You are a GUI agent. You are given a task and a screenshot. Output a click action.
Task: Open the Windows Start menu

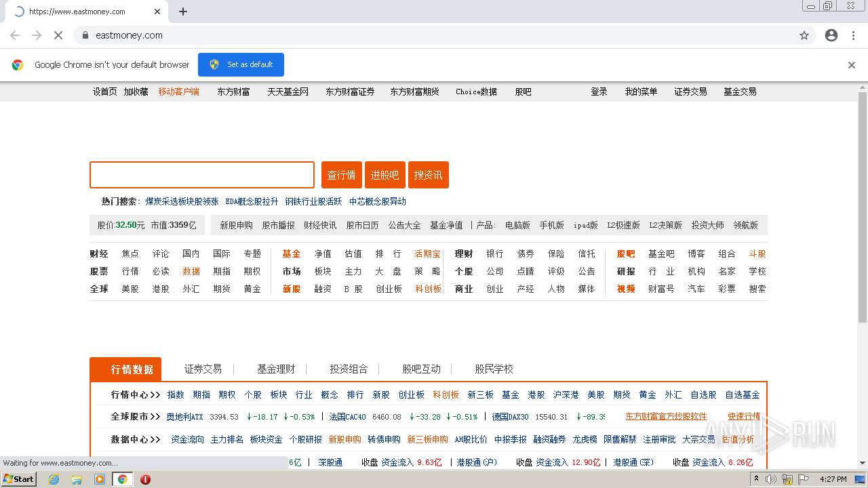point(18,479)
